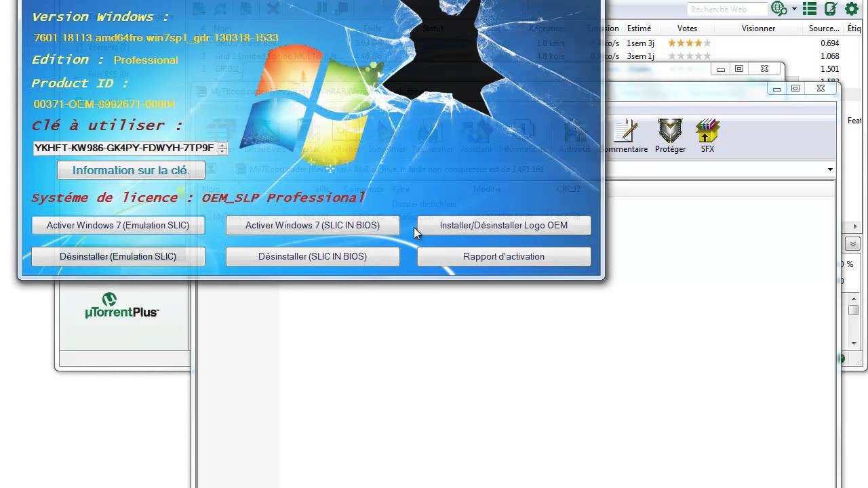Minimize the window behind WinRAR
The image size is (868, 488).
pos(721,68)
